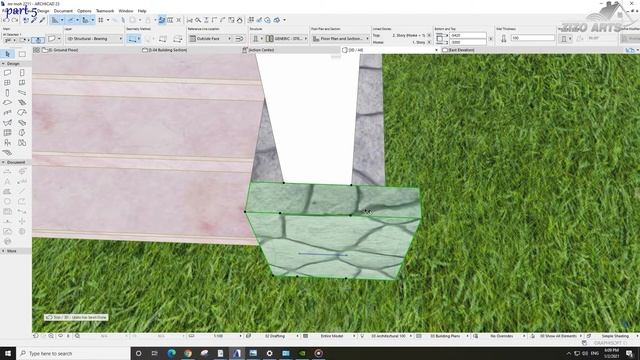Click the No Overrides button

[502, 336]
